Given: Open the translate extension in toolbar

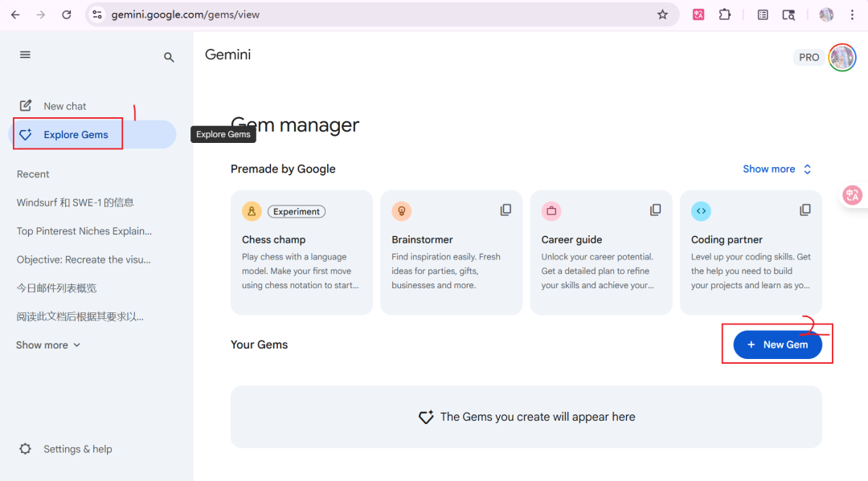Looking at the screenshot, I should click(x=698, y=15).
